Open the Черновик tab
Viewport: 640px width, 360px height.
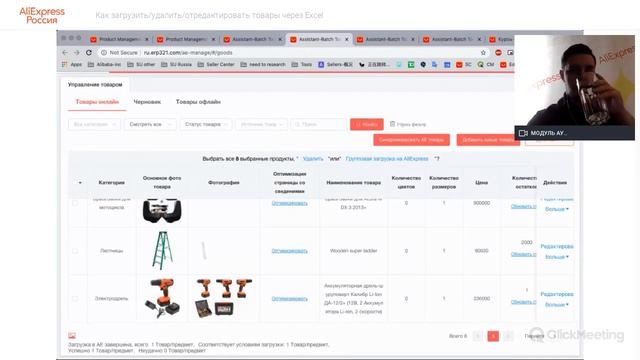tap(147, 102)
